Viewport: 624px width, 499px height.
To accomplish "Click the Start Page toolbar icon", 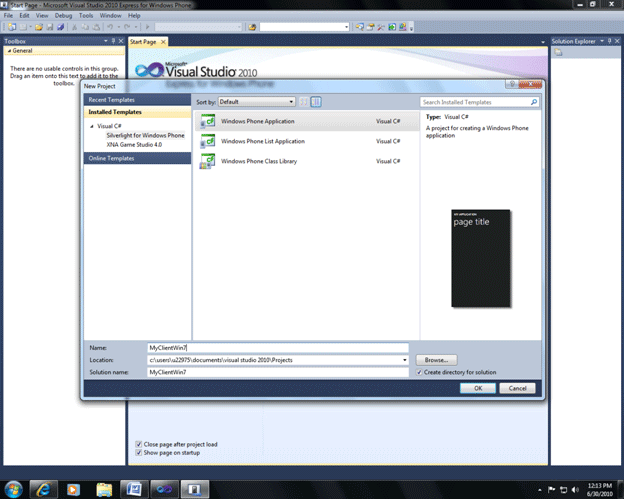I will click(392, 27).
